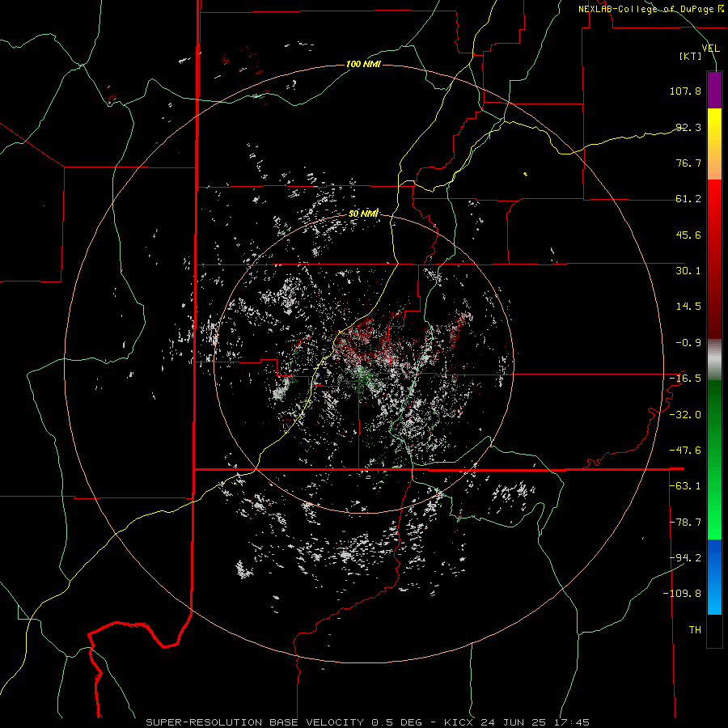Screen dimensions: 728x728
Task: Select the -16.5 scale value
Action: 685,379
